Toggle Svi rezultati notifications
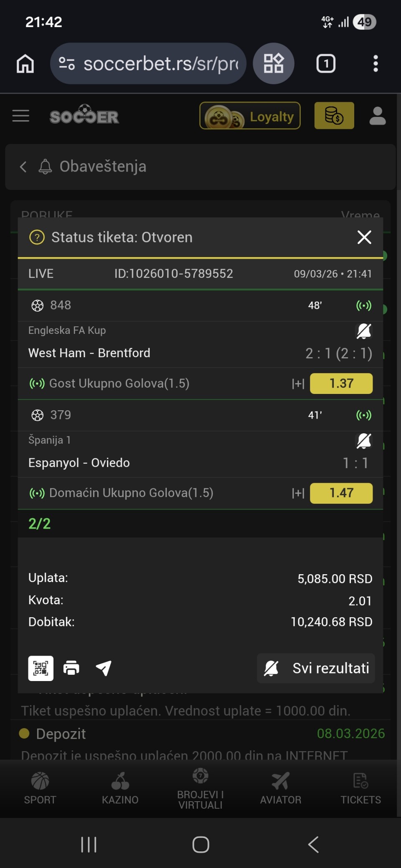This screenshot has width=401, height=868. point(316,668)
